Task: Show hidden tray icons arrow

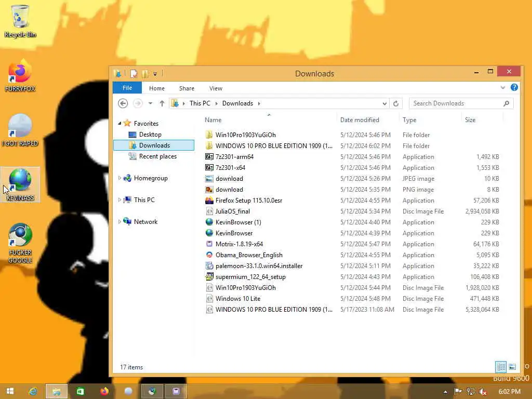Action: (x=445, y=392)
